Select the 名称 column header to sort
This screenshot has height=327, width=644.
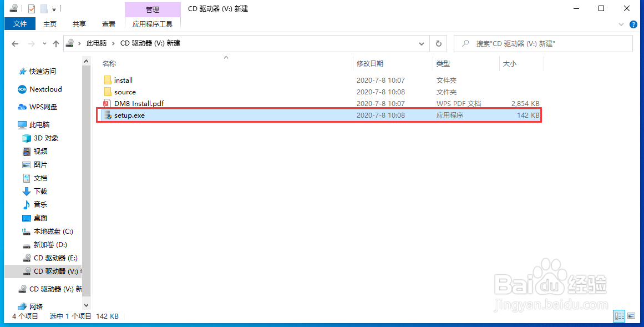109,63
